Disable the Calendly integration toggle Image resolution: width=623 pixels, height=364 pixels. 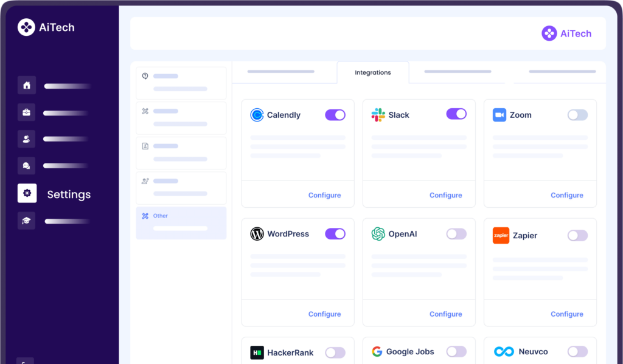(x=335, y=115)
